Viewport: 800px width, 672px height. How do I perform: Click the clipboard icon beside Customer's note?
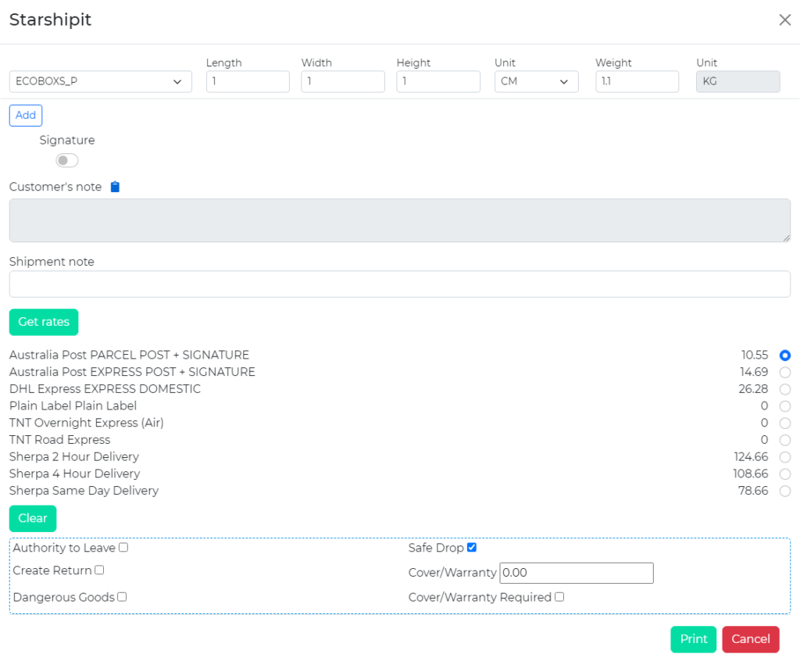click(x=115, y=186)
